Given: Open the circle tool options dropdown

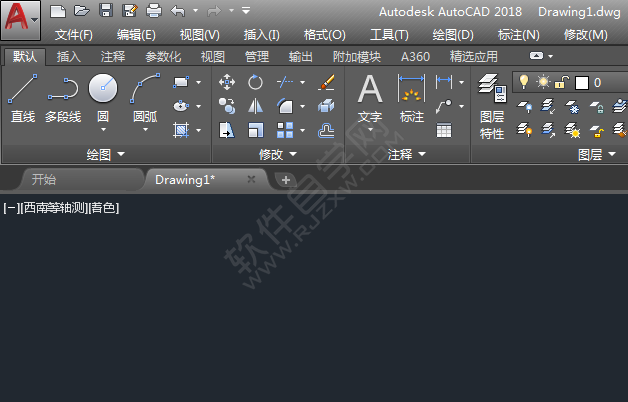Looking at the screenshot, I should 103,130.
